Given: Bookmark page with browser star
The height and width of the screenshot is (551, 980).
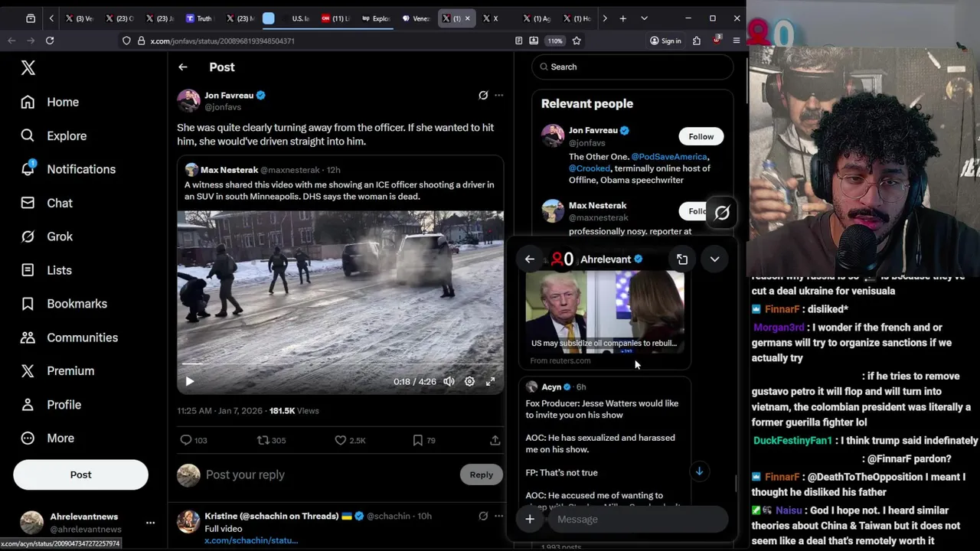Looking at the screenshot, I should point(577,41).
